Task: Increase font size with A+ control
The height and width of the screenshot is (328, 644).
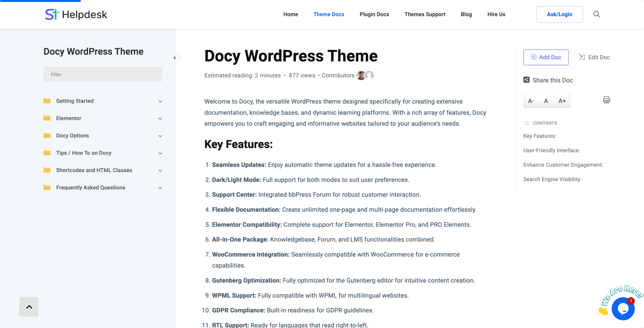Action: 562,101
